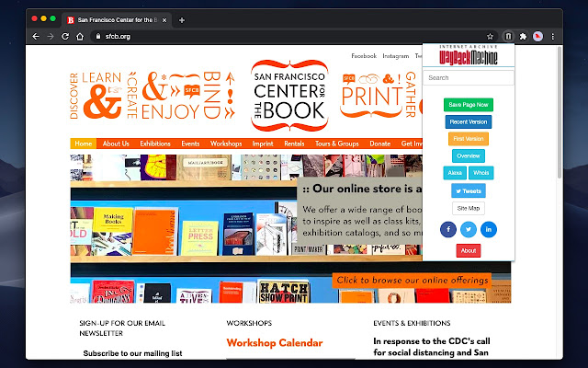Open the Imprint menu item
Screen dimensions: 588x368
tap(263, 144)
